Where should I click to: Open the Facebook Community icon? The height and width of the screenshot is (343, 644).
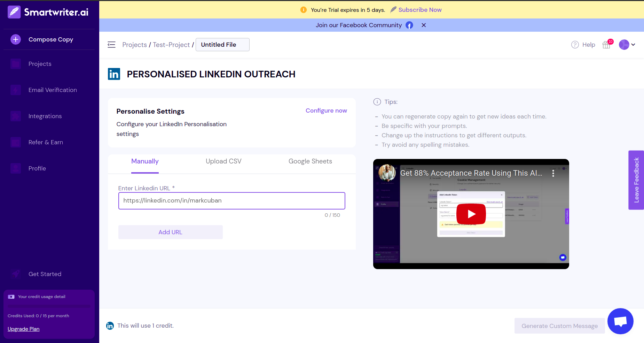tap(409, 25)
